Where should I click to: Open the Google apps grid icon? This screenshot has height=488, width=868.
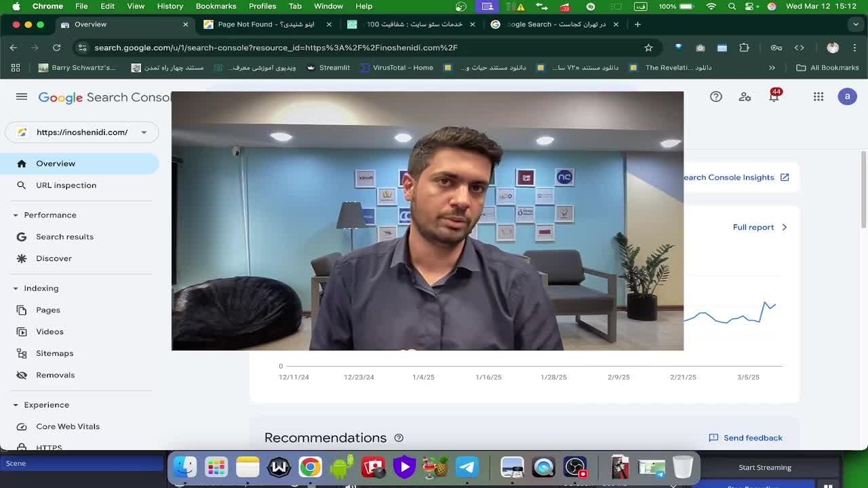[818, 97]
